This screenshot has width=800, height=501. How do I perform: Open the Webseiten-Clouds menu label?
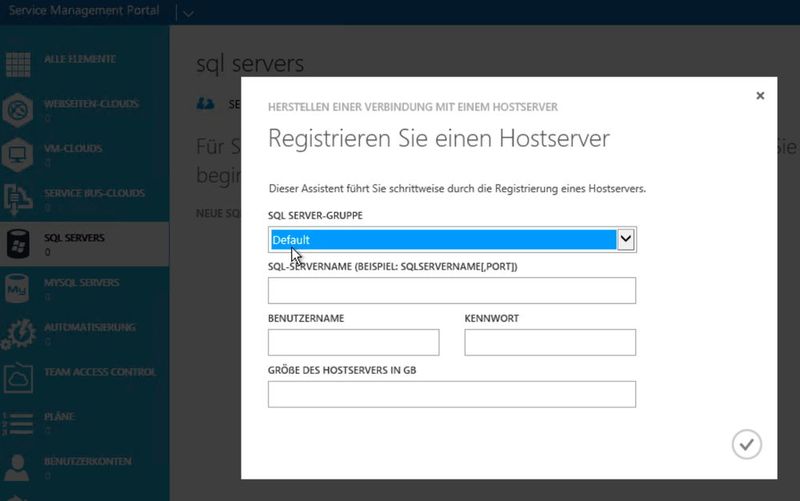91,104
